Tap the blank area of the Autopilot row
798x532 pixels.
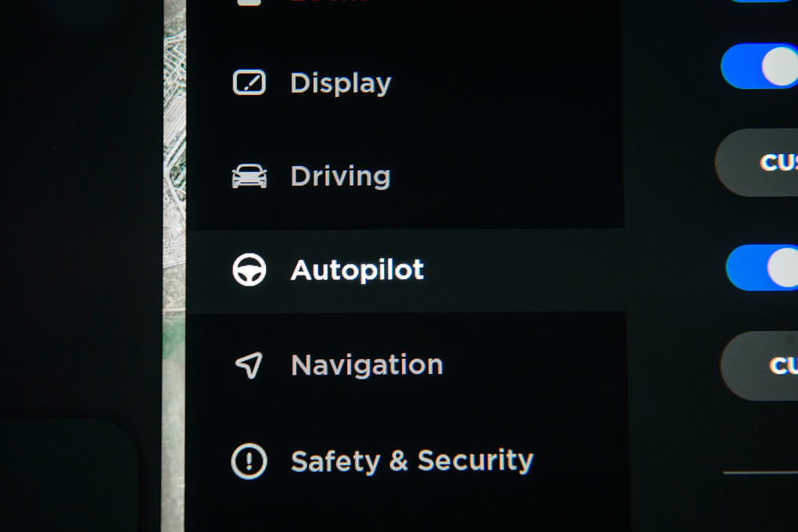(x=524, y=270)
